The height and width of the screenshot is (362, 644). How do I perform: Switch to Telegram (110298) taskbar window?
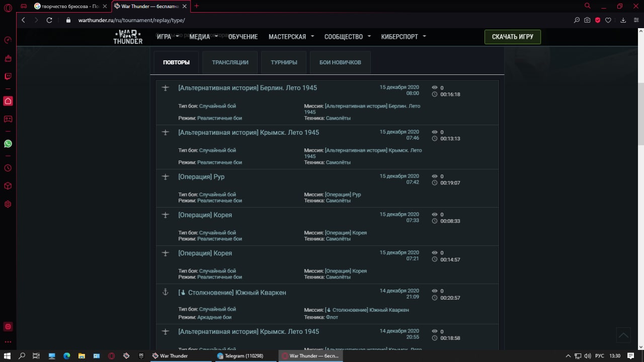coord(245,356)
